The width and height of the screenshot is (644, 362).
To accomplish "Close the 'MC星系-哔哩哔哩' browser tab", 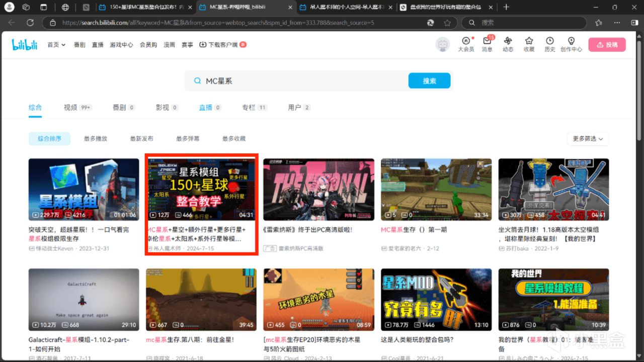I will (290, 8).
